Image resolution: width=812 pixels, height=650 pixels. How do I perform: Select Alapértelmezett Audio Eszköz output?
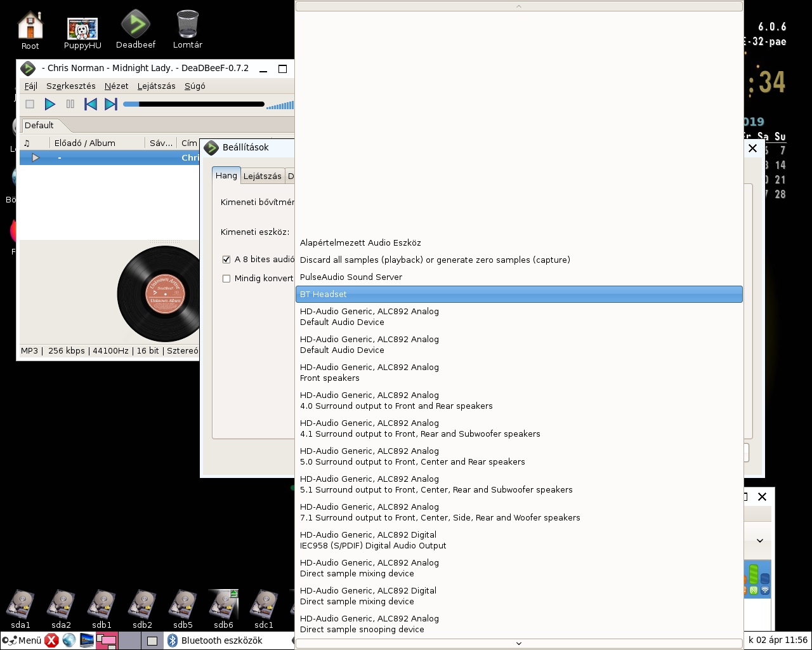(x=519, y=243)
